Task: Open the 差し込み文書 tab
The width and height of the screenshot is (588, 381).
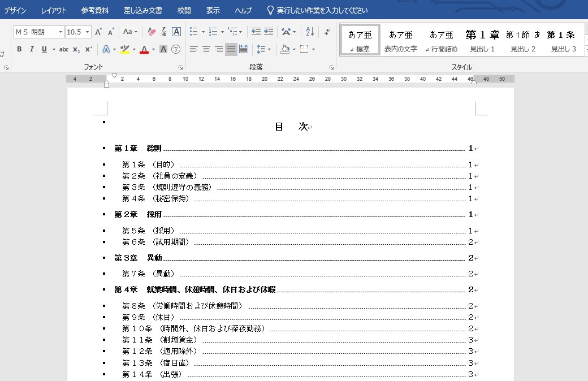Action: (x=143, y=10)
